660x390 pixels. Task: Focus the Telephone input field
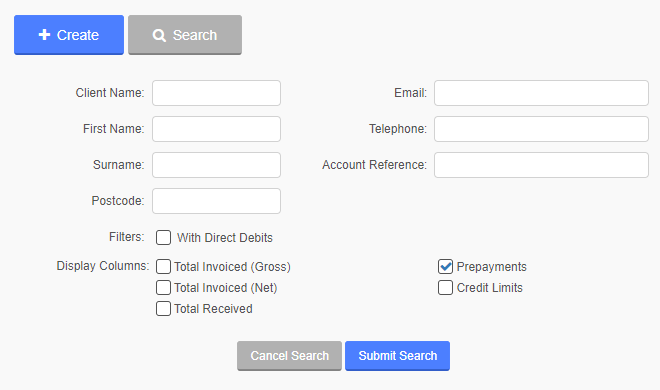coord(541,129)
